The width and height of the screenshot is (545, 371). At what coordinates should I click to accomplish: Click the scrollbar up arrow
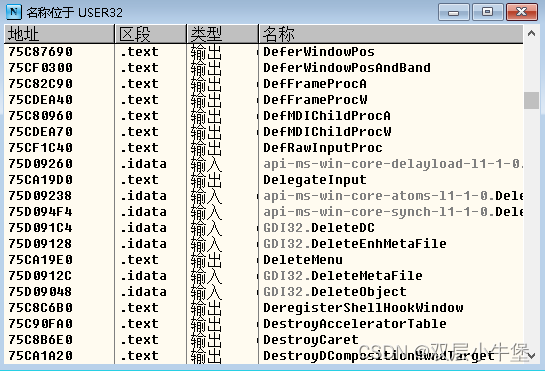(531, 33)
